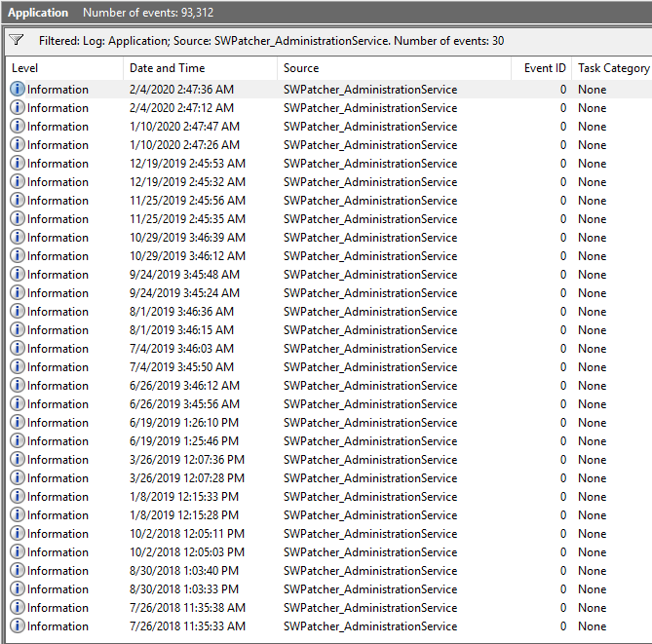The image size is (652, 644).
Task: Click the filtered log summary text
Action: (271, 41)
